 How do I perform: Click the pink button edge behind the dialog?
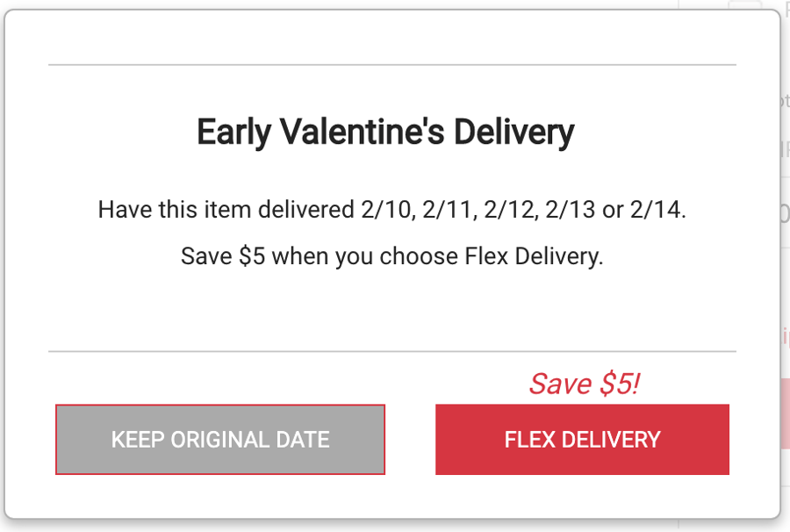click(785, 413)
